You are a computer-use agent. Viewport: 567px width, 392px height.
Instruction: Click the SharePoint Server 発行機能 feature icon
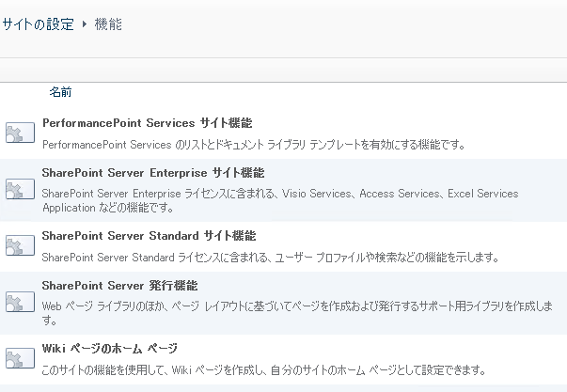tap(19, 302)
